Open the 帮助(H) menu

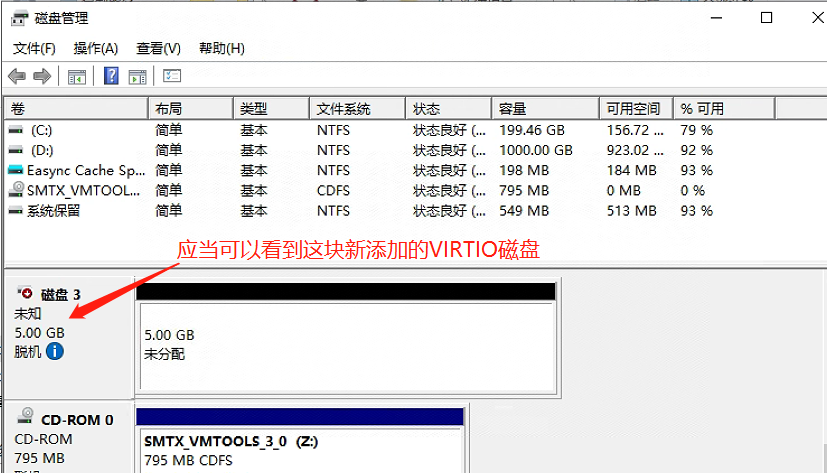[x=222, y=48]
